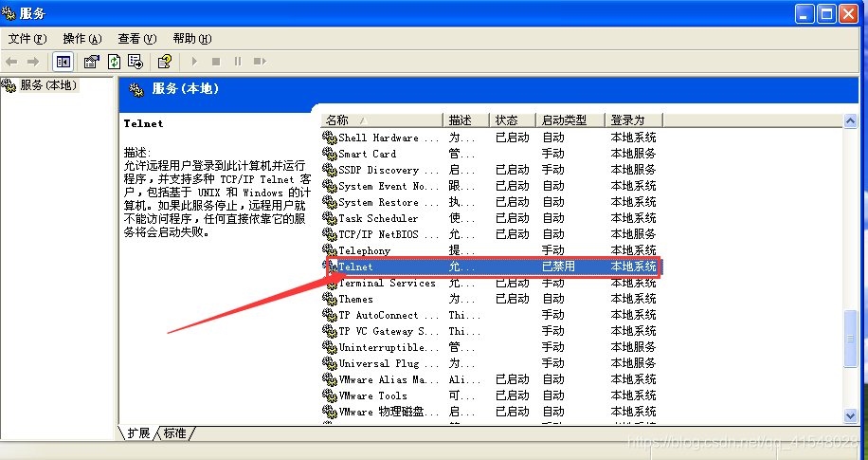Open the 操作(A) menu
The width and height of the screenshot is (868, 460).
click(x=82, y=39)
